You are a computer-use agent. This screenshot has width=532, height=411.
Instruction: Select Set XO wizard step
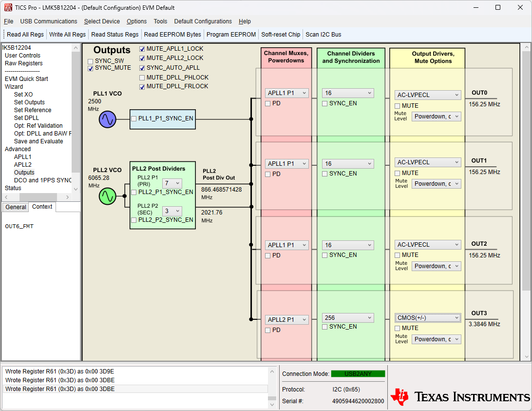click(x=23, y=95)
